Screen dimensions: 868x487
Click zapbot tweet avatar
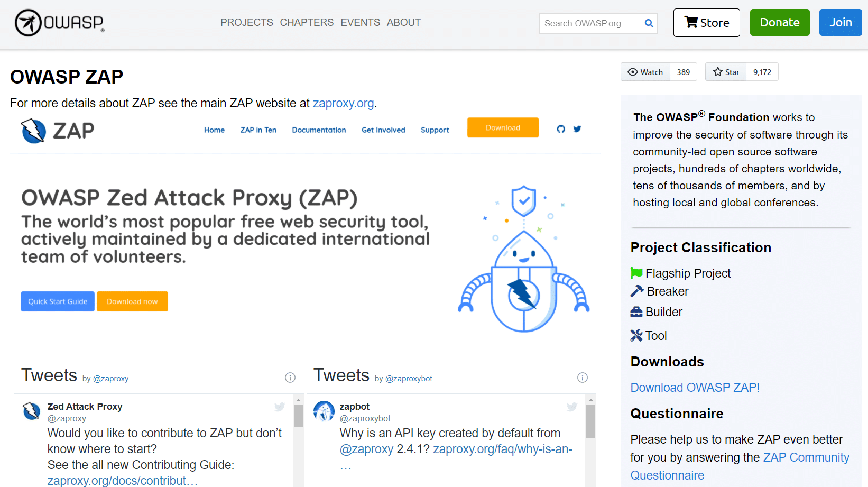[x=324, y=411]
